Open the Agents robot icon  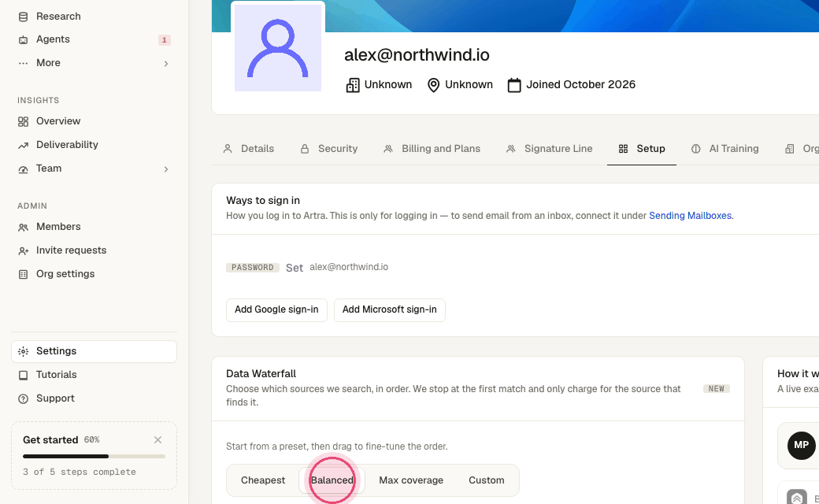pos(23,39)
